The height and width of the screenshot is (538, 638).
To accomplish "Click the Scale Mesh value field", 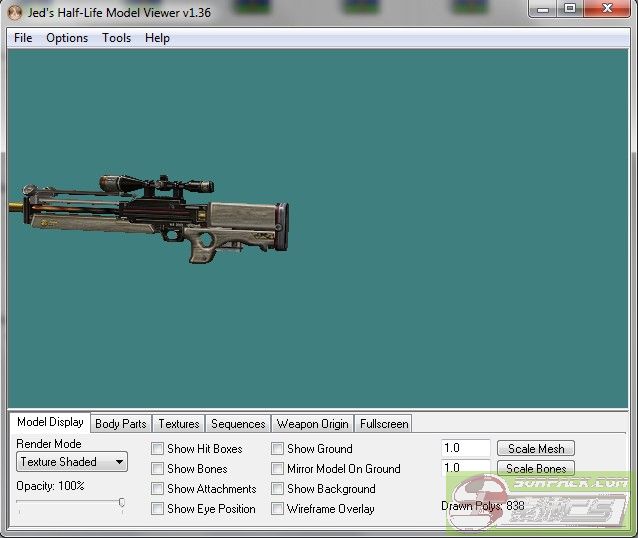I will tap(465, 449).
